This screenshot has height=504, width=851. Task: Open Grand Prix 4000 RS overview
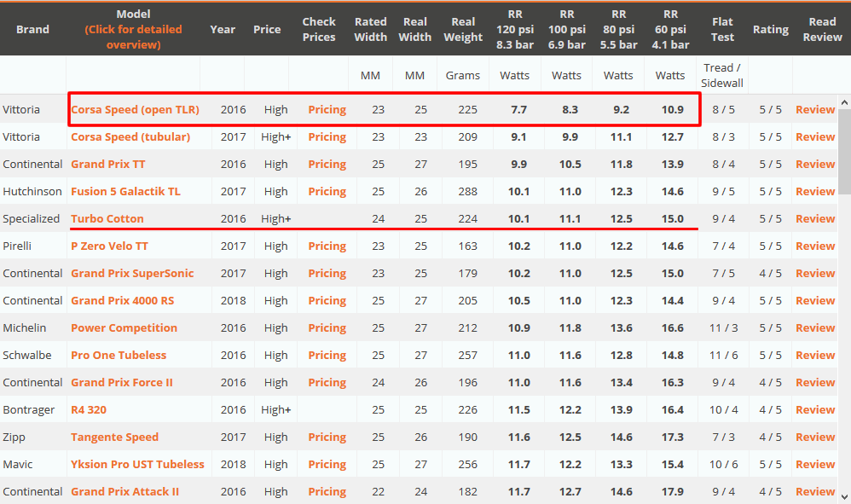123,300
